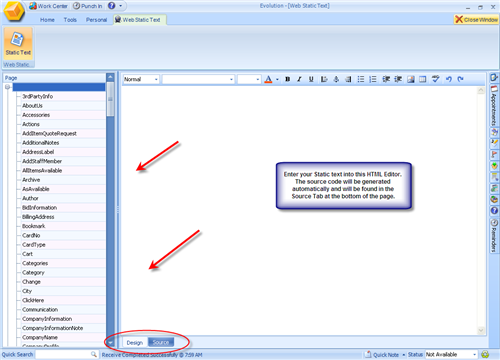
Task: Collapse the Page tree root node
Action: (x=7, y=87)
